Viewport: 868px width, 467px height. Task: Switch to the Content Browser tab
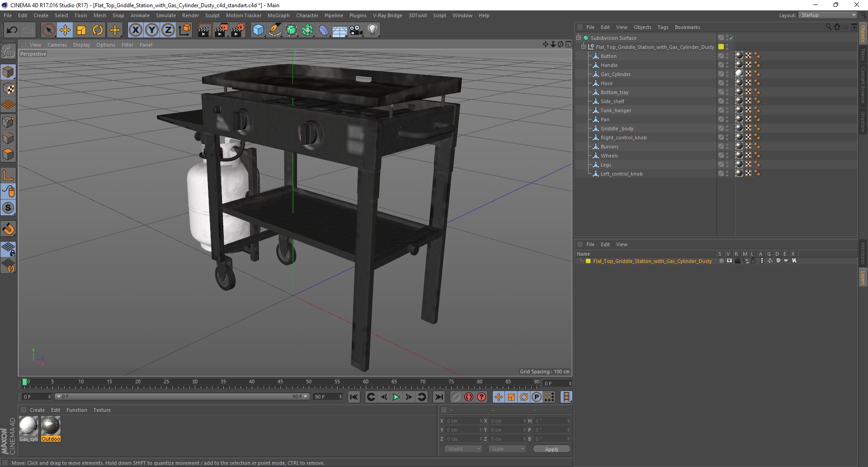863,85
